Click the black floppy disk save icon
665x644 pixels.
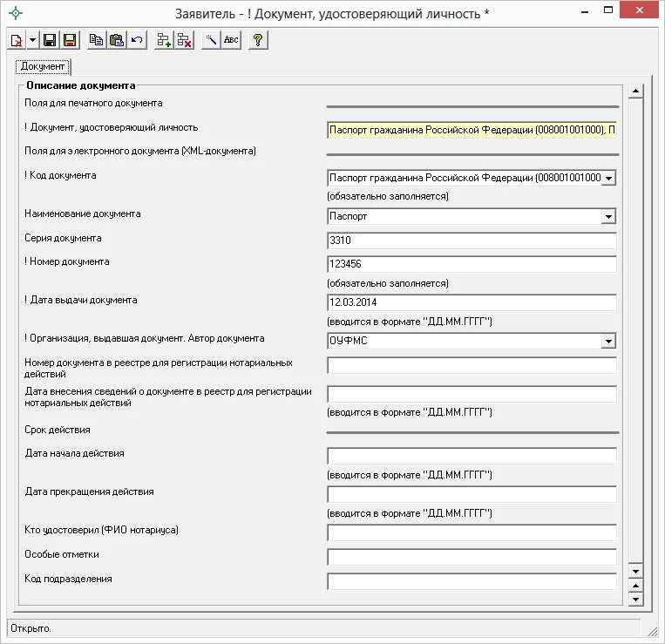(x=50, y=40)
